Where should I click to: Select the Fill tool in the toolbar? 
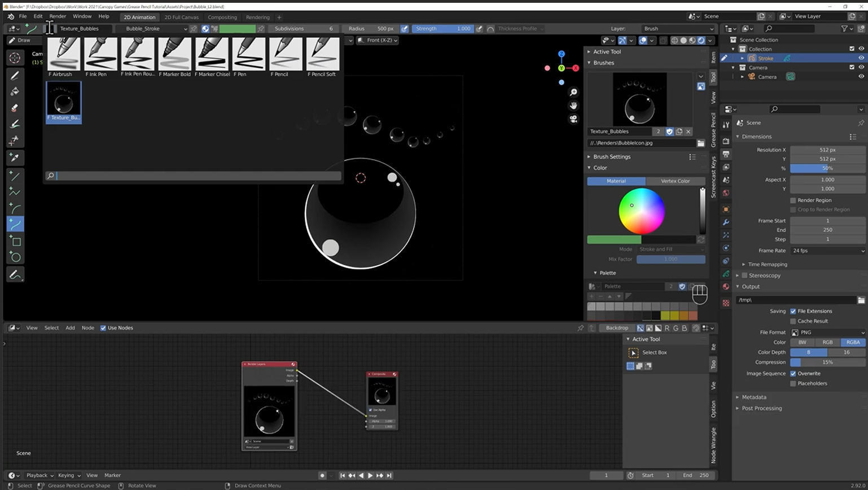coord(15,91)
